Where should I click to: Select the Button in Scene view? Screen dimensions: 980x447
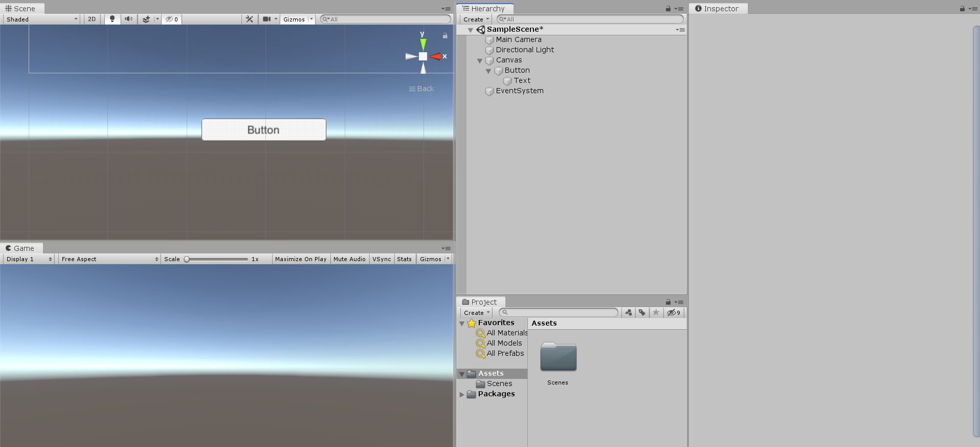coord(263,130)
